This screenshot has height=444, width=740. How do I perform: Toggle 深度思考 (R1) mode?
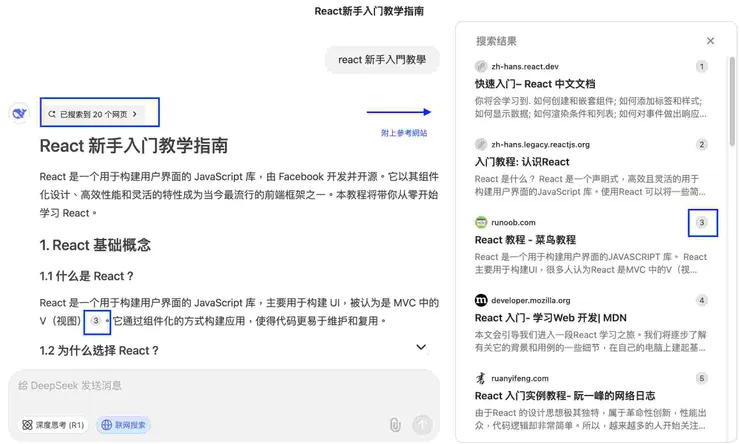(x=53, y=425)
